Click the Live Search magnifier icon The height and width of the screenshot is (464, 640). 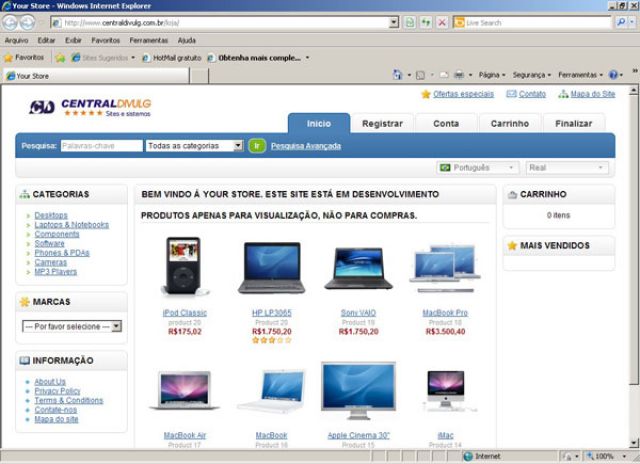tap(621, 22)
